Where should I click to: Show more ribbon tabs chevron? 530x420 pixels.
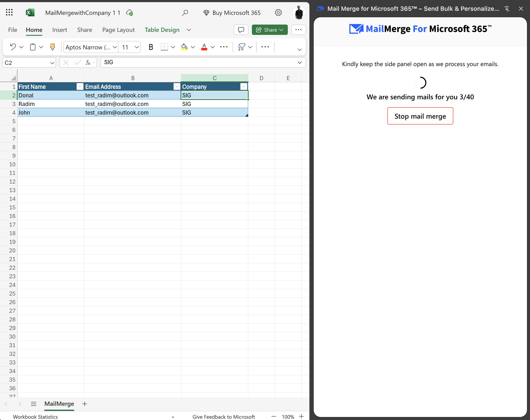point(189,30)
